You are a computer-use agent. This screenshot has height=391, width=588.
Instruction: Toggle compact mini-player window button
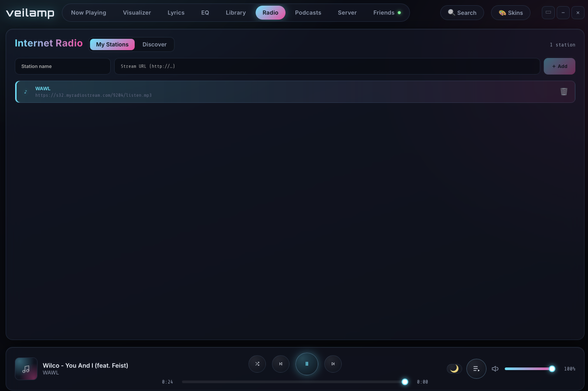click(548, 13)
